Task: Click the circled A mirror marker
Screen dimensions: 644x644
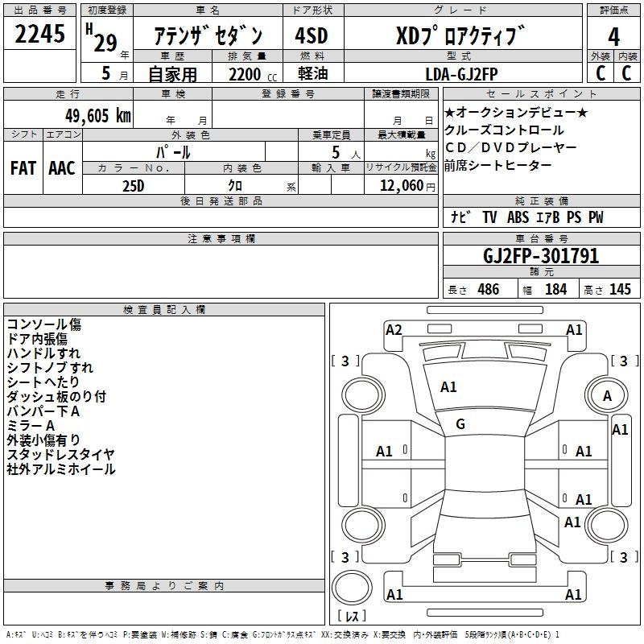Action: (x=607, y=395)
